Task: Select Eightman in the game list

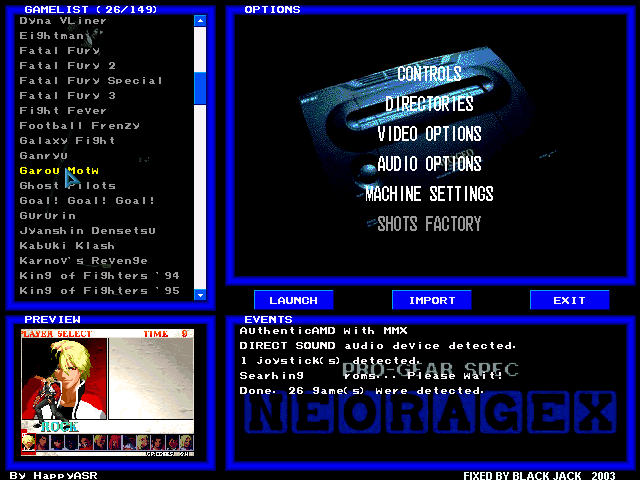Action: [51, 36]
